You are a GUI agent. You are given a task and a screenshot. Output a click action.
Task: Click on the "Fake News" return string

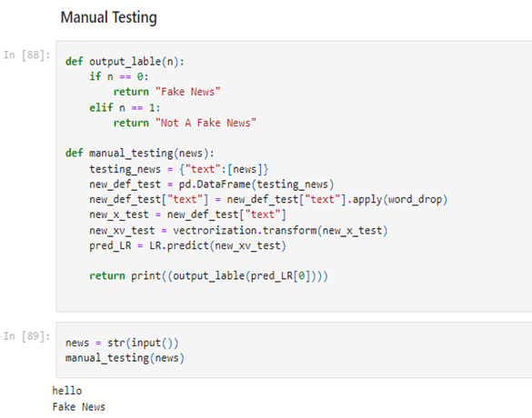188,92
